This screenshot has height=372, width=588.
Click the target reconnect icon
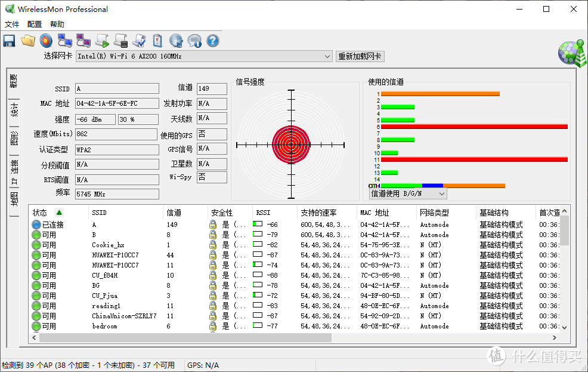(x=46, y=40)
